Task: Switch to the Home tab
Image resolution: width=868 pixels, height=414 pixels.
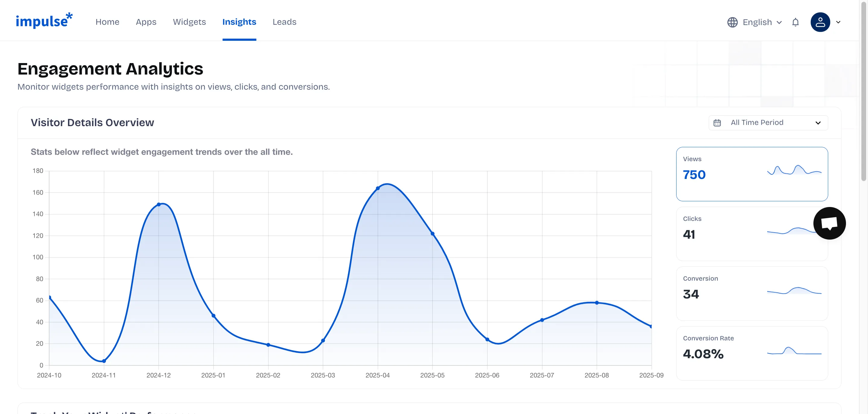Action: 107,22
